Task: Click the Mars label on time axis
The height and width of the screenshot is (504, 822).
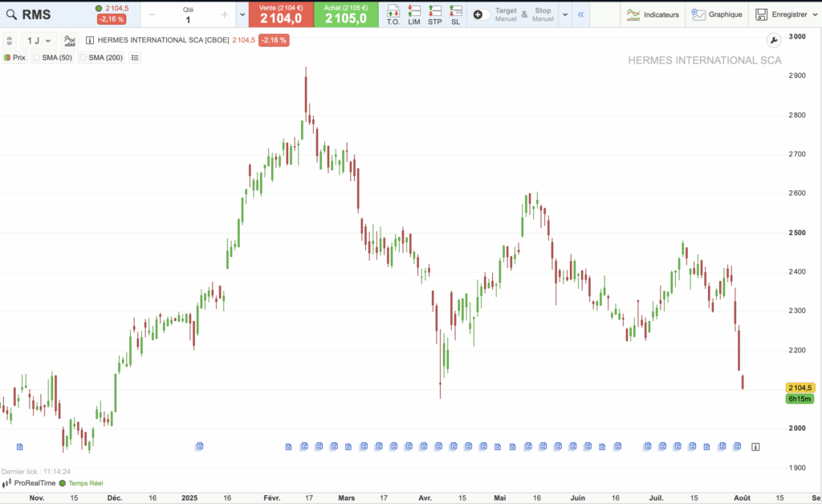Action: pos(347,498)
